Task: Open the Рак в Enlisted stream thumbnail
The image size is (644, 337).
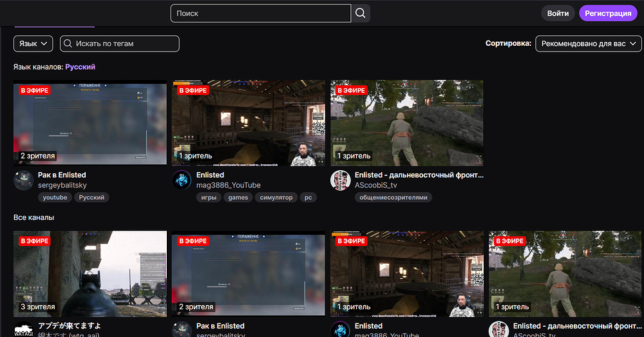Action: pos(90,122)
